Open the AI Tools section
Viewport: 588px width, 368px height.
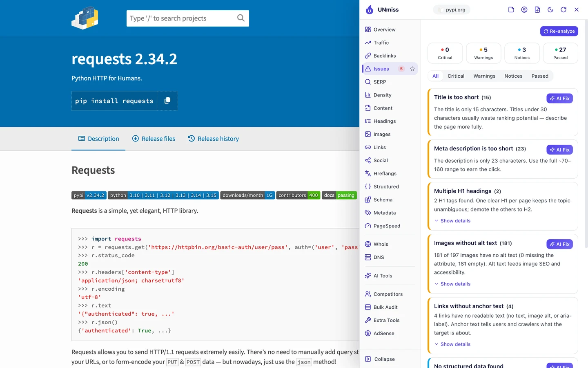(390, 276)
